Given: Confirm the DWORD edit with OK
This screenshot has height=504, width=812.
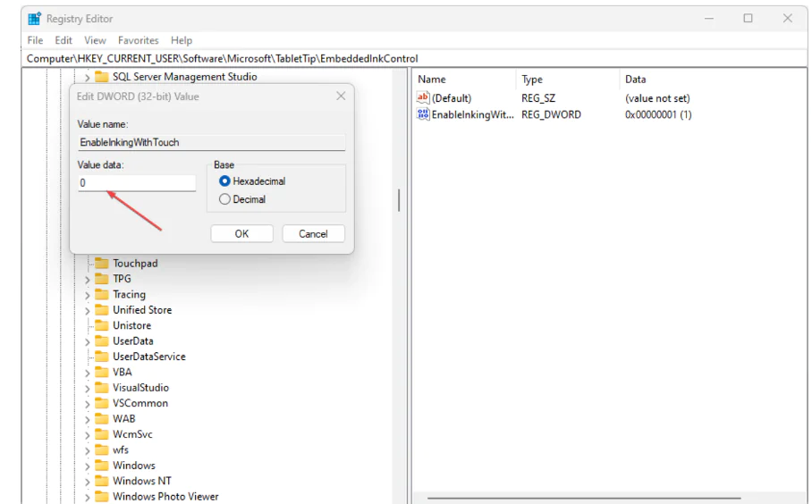Looking at the screenshot, I should [241, 234].
